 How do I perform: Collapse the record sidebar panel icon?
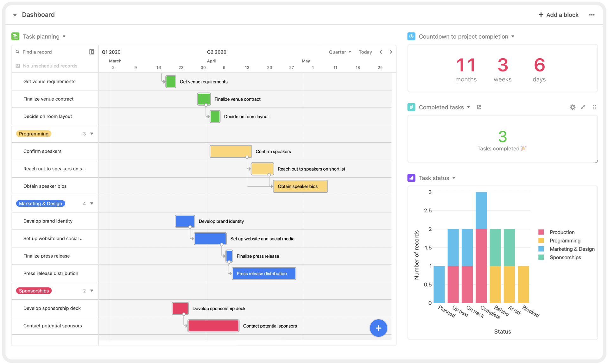pos(92,52)
